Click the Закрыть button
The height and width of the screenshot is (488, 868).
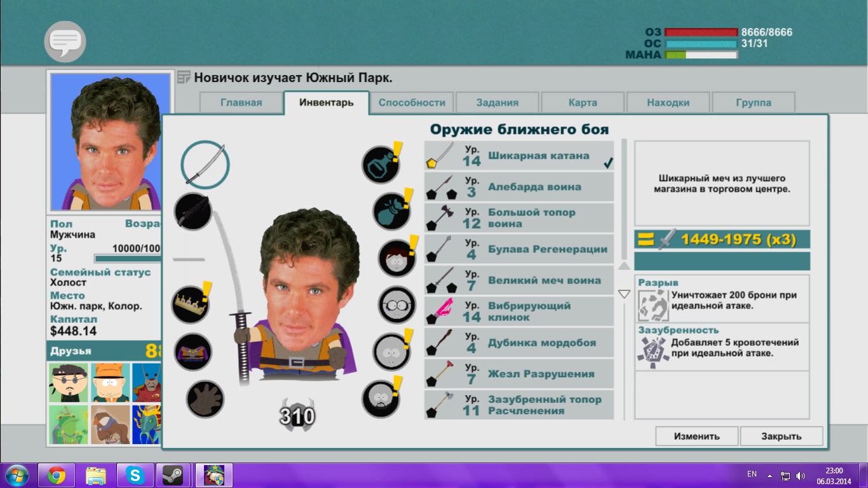[x=782, y=437]
